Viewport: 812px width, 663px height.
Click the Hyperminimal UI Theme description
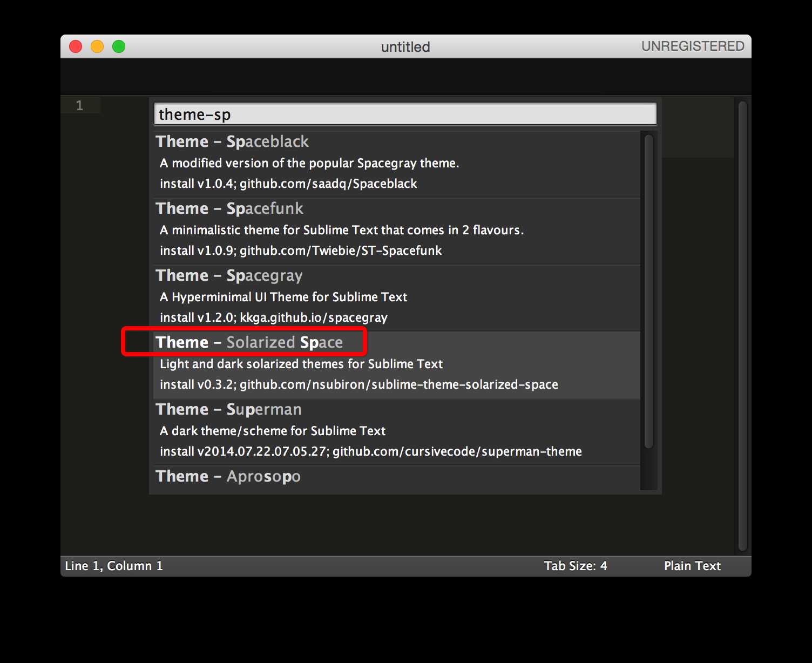click(x=283, y=297)
